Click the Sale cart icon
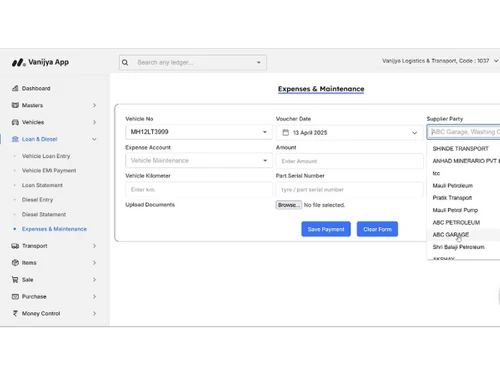The image size is (500, 375). tap(15, 280)
